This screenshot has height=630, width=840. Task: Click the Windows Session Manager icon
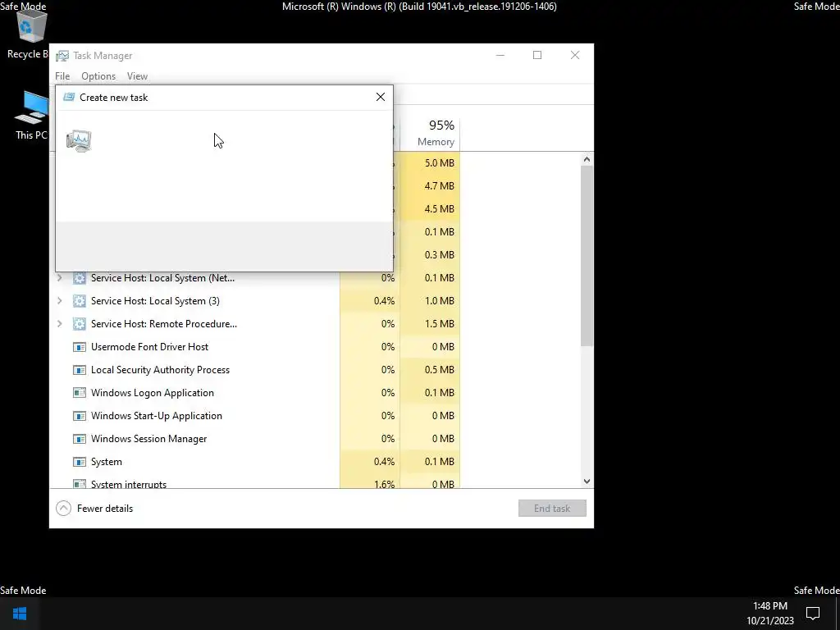80,439
